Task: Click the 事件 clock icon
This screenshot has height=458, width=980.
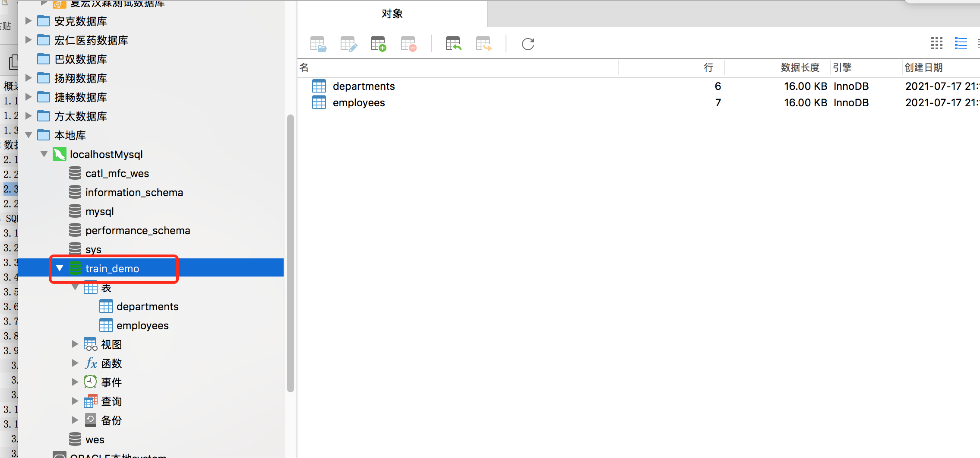Action: 90,382
